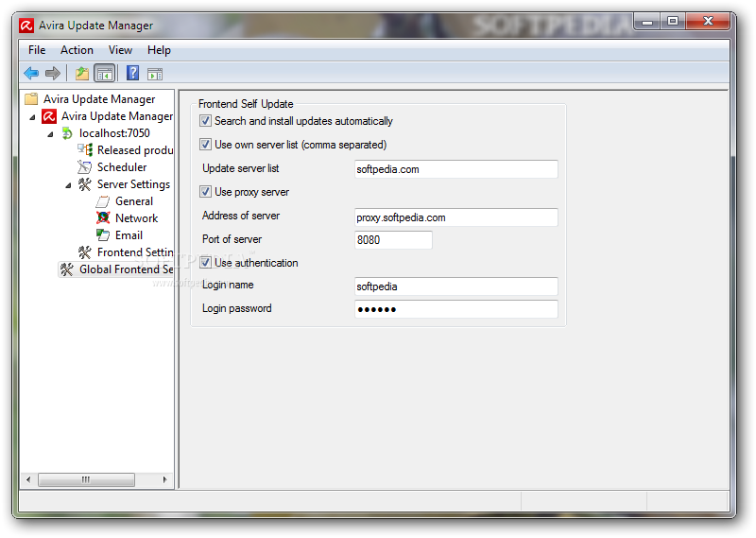Click the tree pane horizontal scrollbar thumb

click(x=86, y=479)
